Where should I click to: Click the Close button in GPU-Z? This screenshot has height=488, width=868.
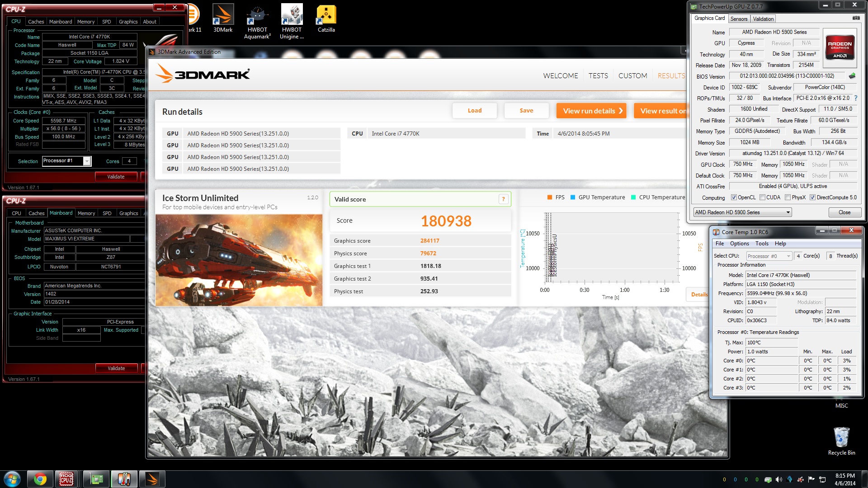(x=844, y=212)
